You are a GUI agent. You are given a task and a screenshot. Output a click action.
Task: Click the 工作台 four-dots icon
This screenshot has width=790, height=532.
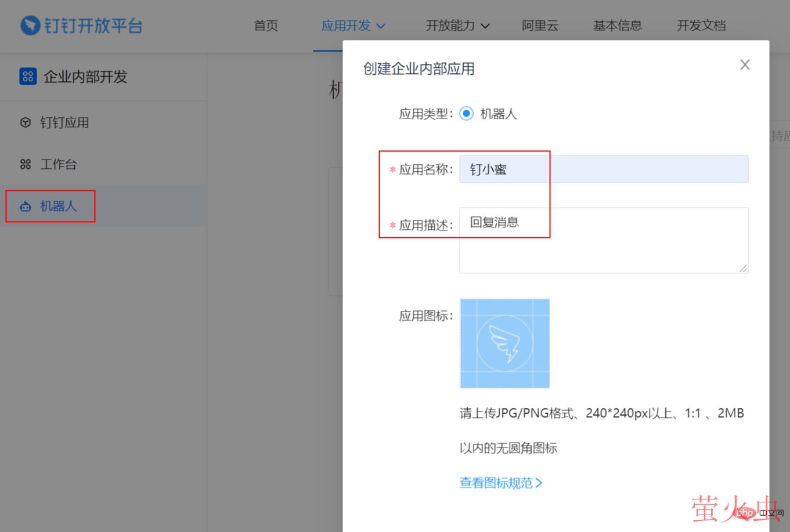[26, 164]
